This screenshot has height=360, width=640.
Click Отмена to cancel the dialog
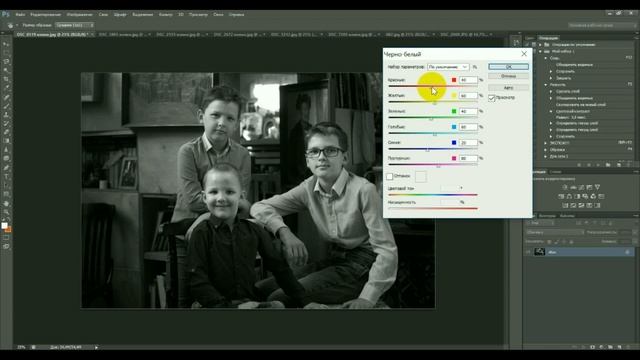(508, 76)
